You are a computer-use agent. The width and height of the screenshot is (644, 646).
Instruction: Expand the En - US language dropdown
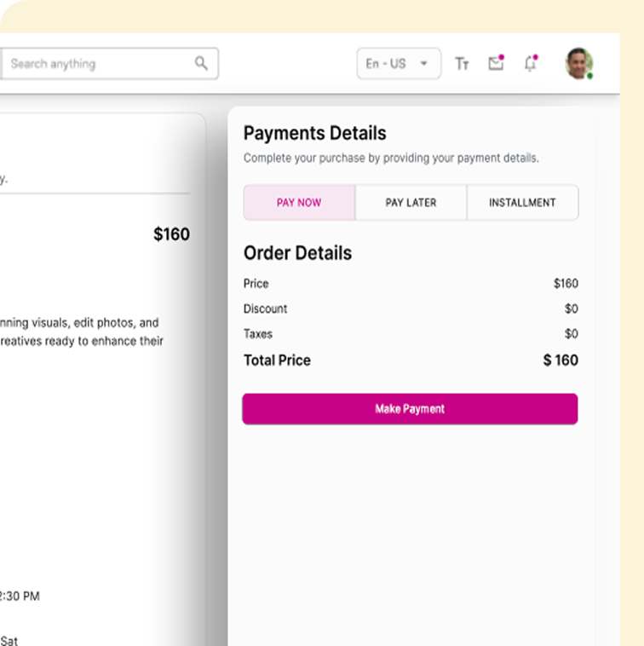399,64
